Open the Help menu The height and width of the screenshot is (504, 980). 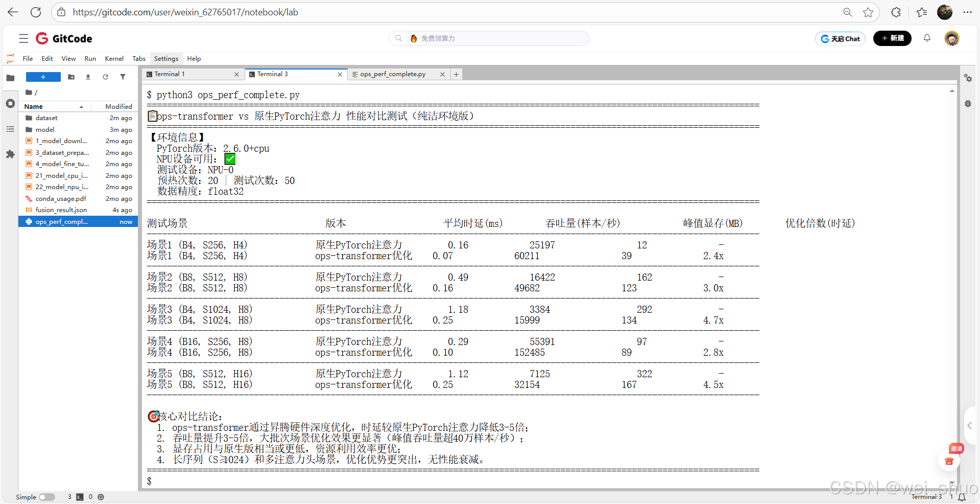194,59
